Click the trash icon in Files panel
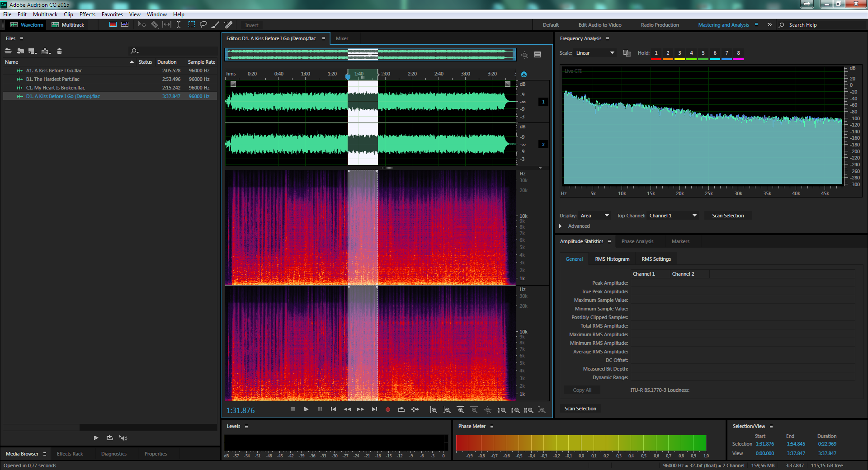This screenshot has height=470, width=868. click(59, 51)
